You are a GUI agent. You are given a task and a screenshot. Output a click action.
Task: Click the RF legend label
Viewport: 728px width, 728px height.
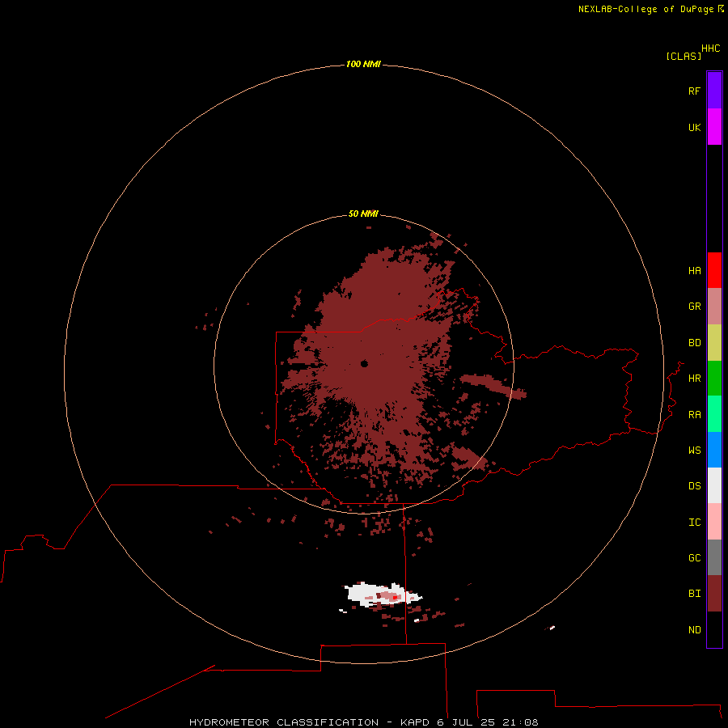click(694, 91)
